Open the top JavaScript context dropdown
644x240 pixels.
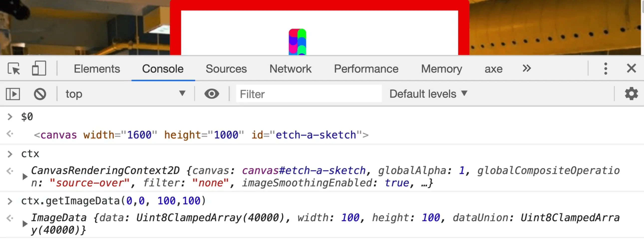(125, 94)
